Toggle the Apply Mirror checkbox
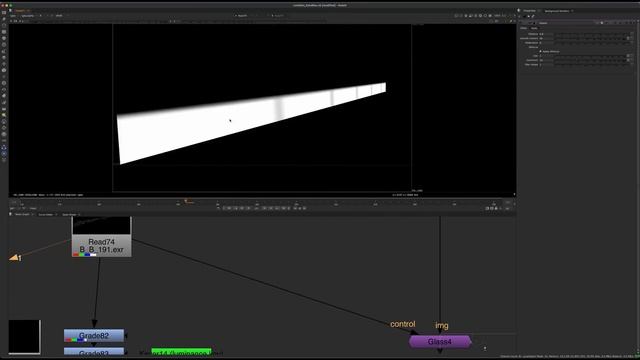Image resolution: width=640 pixels, height=360 pixels. [x=540, y=51]
